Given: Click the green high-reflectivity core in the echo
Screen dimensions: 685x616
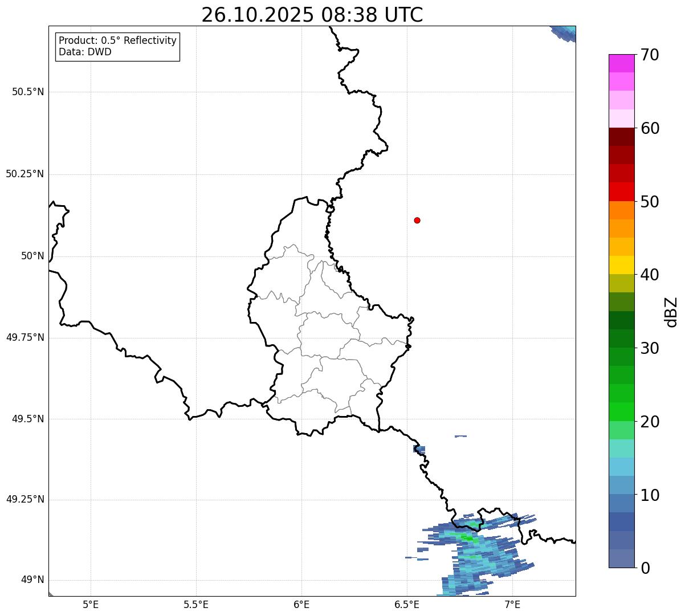Looking at the screenshot, I should (467, 537).
